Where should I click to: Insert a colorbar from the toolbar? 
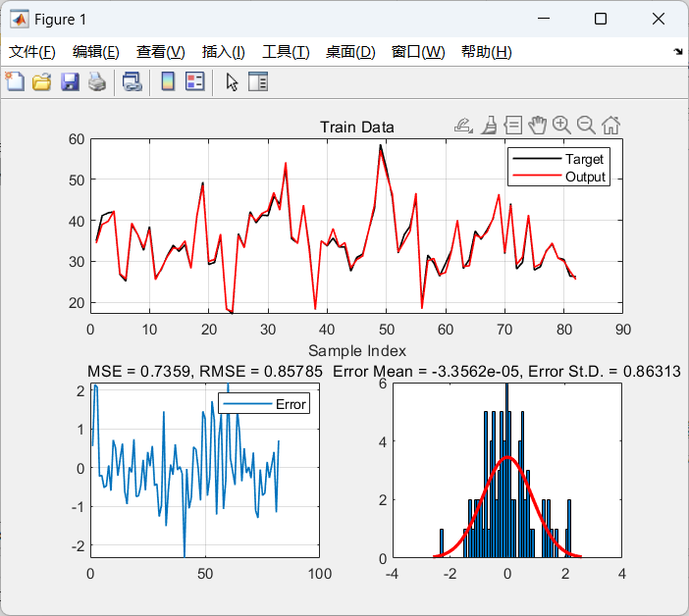[168, 82]
